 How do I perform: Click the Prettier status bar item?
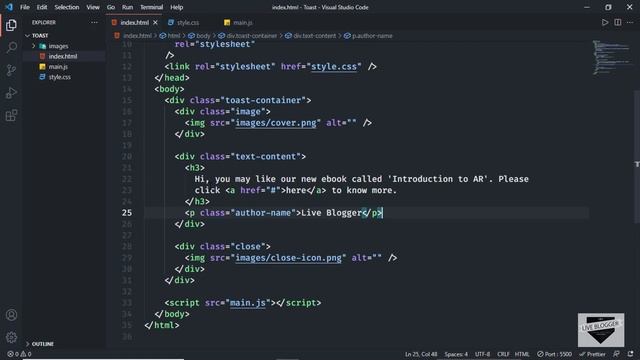tap(592, 354)
